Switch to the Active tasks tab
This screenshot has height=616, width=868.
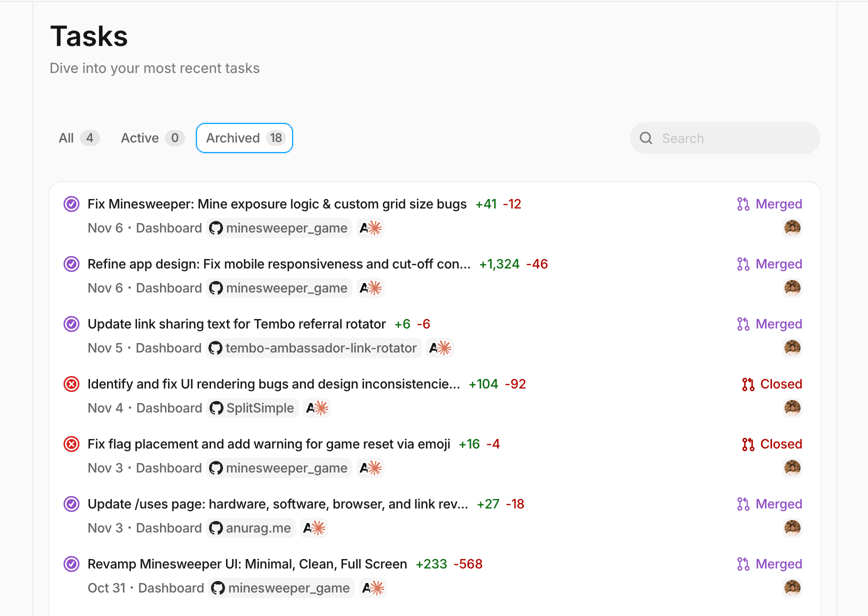(x=152, y=138)
